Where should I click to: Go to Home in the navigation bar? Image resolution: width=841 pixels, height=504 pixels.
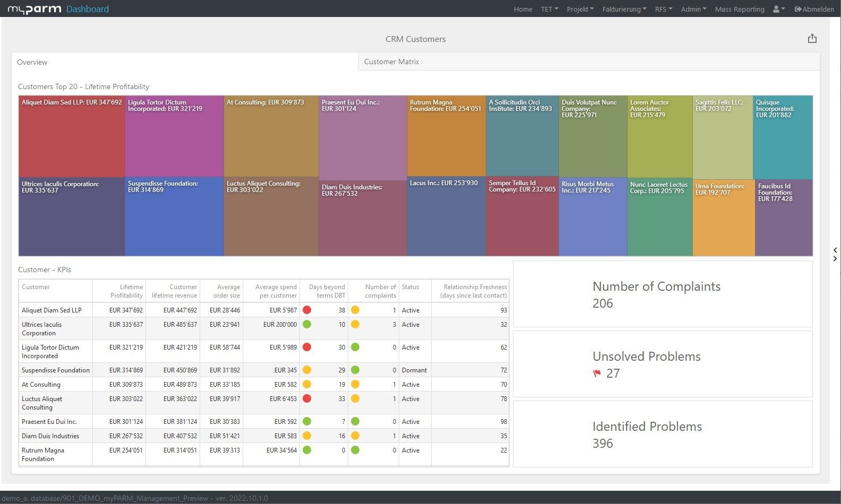point(522,9)
